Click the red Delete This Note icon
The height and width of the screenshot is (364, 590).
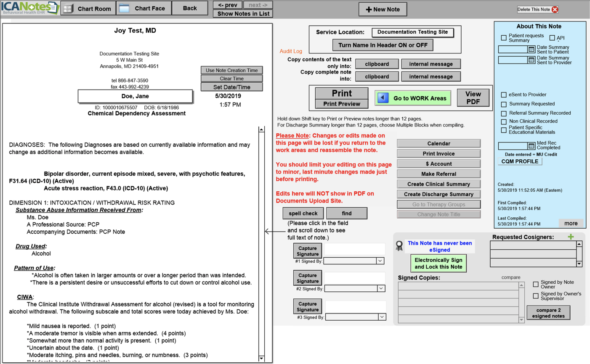point(555,9)
